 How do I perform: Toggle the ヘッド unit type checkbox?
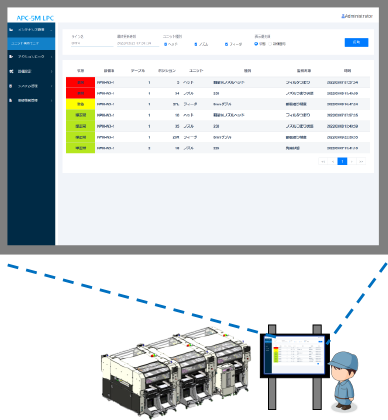tap(166, 44)
